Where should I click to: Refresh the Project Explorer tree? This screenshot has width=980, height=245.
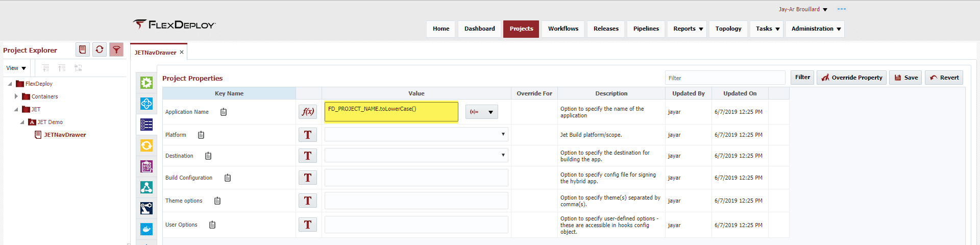click(x=100, y=50)
